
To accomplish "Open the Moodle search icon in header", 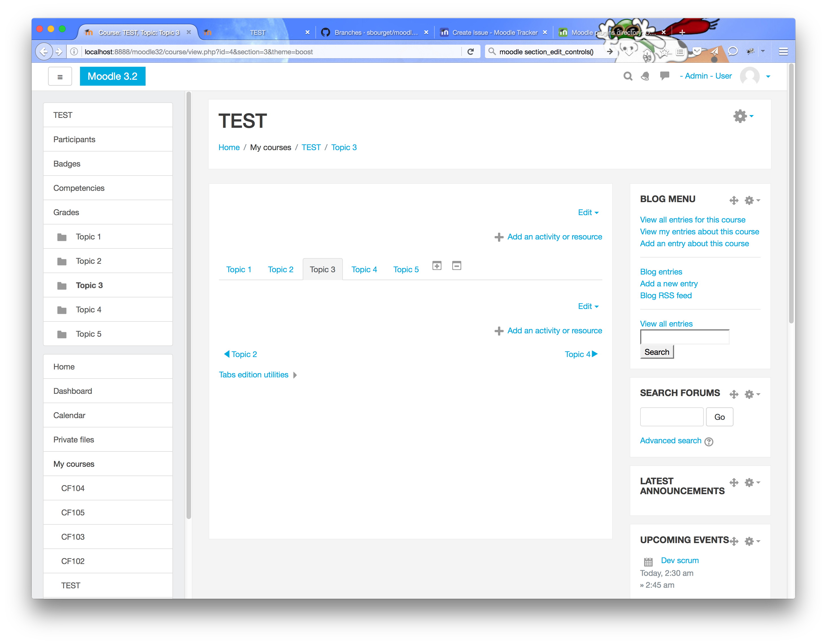I will point(628,77).
